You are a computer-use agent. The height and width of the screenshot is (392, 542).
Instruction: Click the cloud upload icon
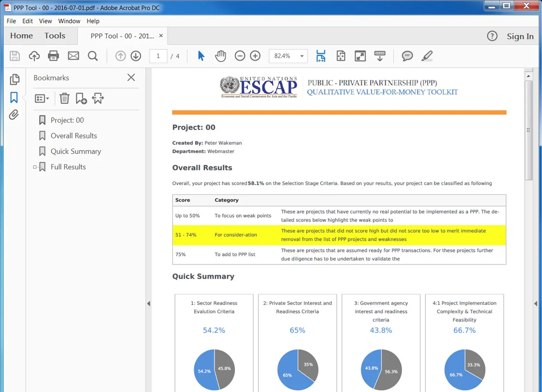coord(34,56)
